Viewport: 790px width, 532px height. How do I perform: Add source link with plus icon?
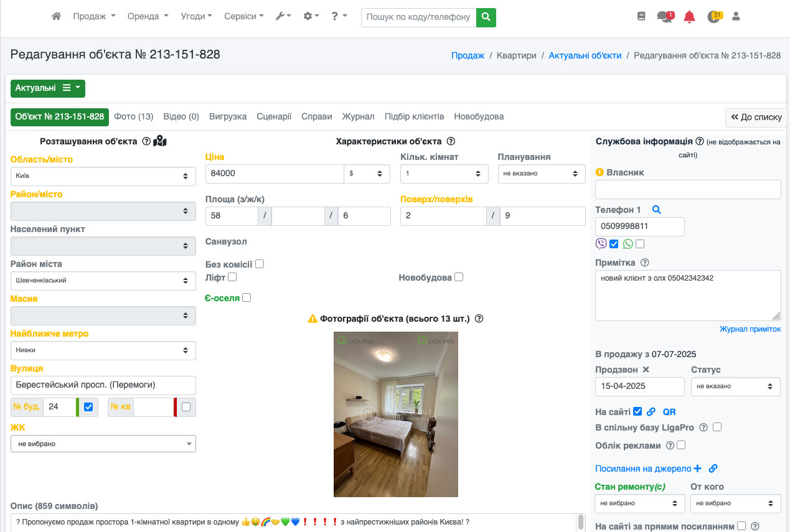pyautogui.click(x=697, y=469)
